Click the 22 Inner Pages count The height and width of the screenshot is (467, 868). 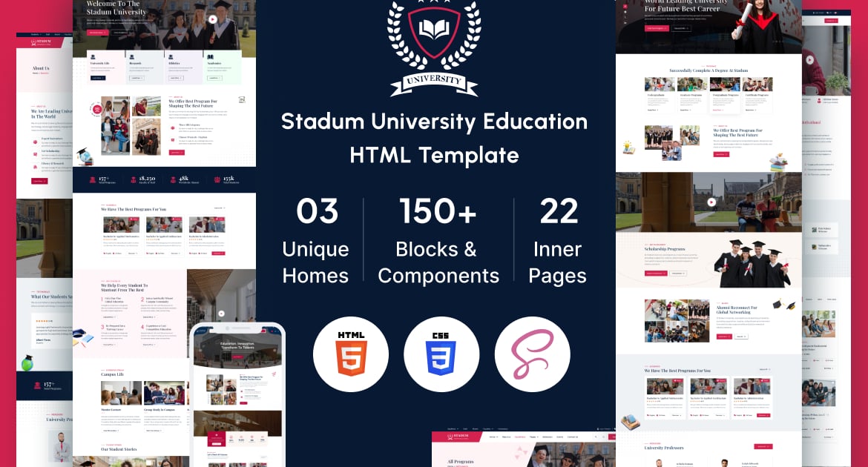558,241
